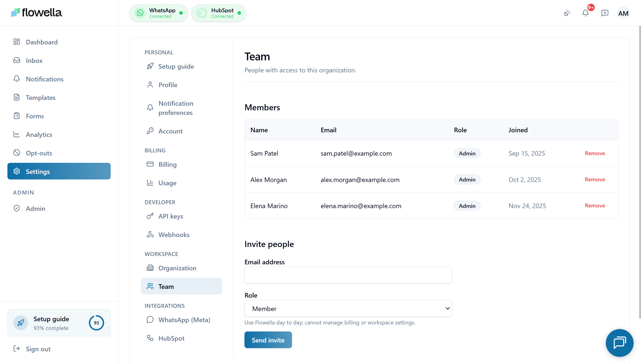Open Profile settings
Screen dimensions: 641x364
pyautogui.click(x=181, y=85)
